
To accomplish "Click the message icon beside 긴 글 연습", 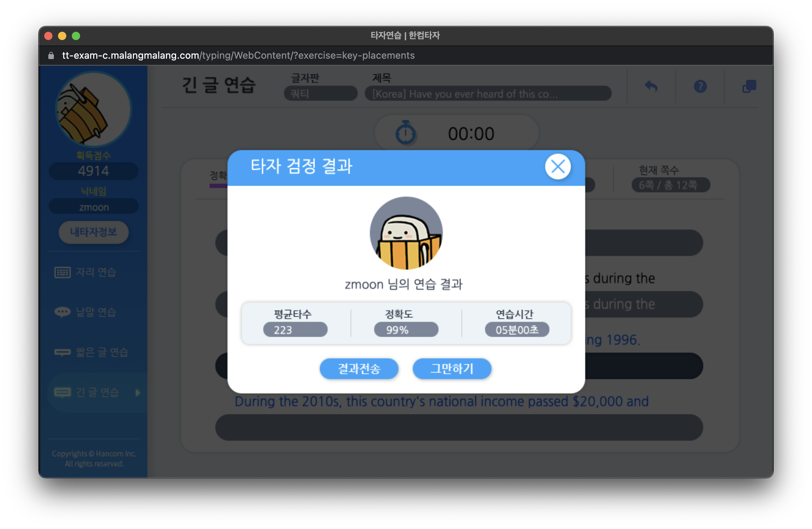I will click(62, 393).
